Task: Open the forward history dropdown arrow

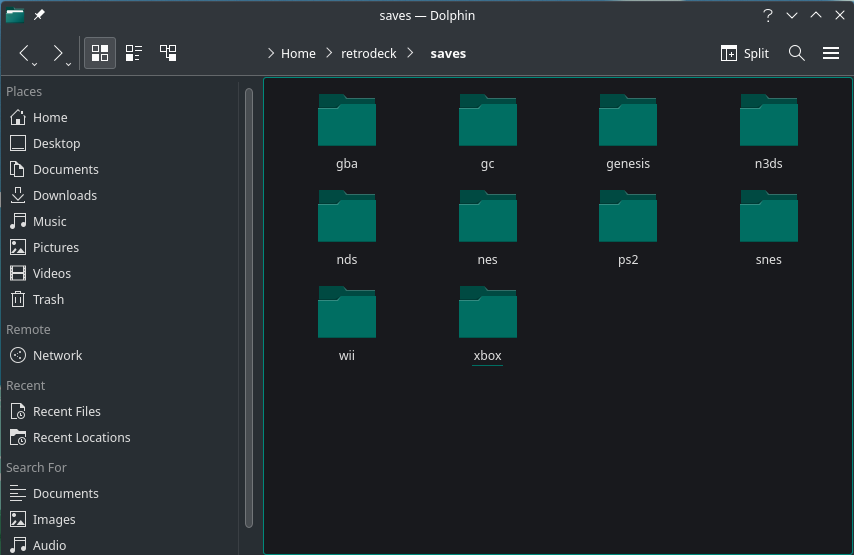Action: pyautogui.click(x=69, y=64)
